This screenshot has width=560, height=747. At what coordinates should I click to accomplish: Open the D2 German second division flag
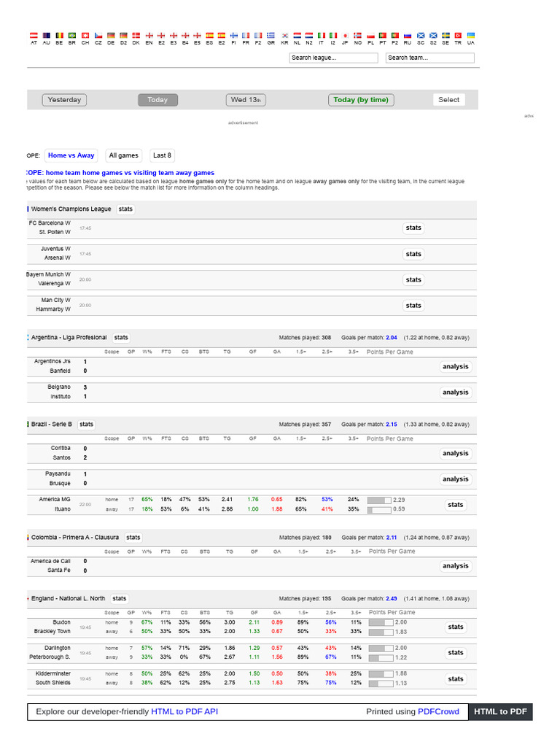click(x=123, y=36)
